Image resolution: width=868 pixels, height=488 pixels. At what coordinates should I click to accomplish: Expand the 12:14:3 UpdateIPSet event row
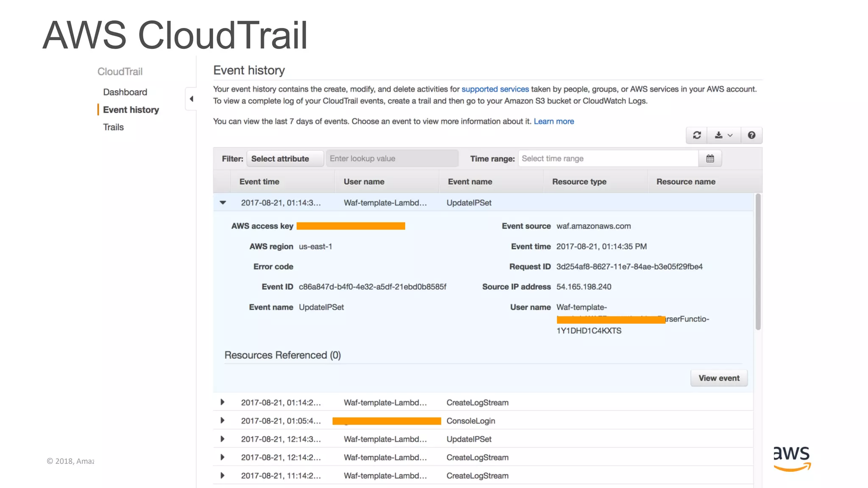(x=222, y=439)
